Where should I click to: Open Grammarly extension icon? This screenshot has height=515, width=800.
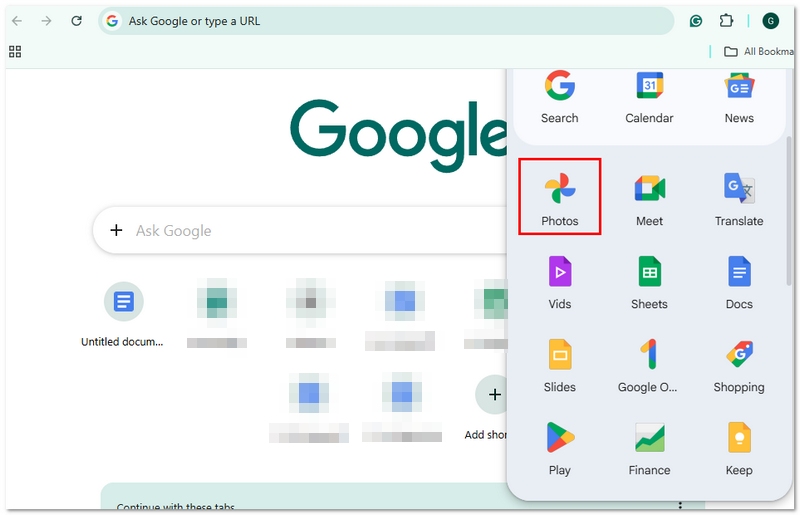(695, 21)
